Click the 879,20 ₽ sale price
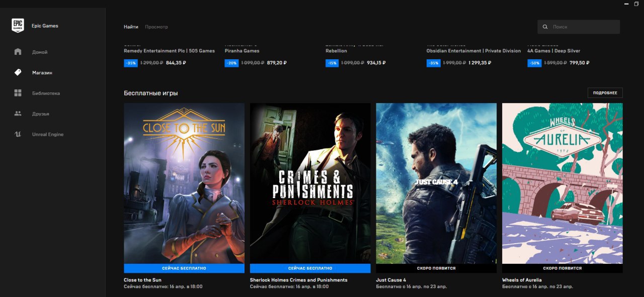Viewport: 644px width, 297px height. pyautogui.click(x=277, y=63)
